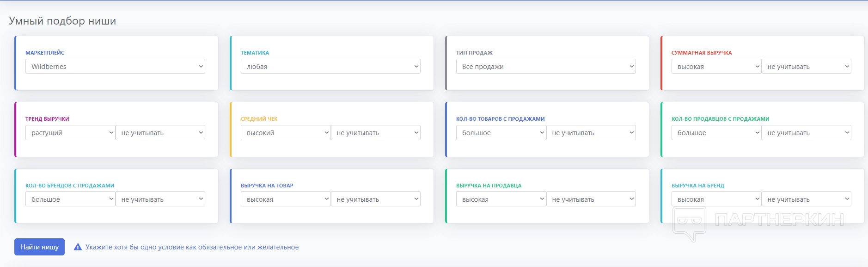
Task: Expand Тренд выручки не учитывать dropdown
Action: click(x=160, y=133)
